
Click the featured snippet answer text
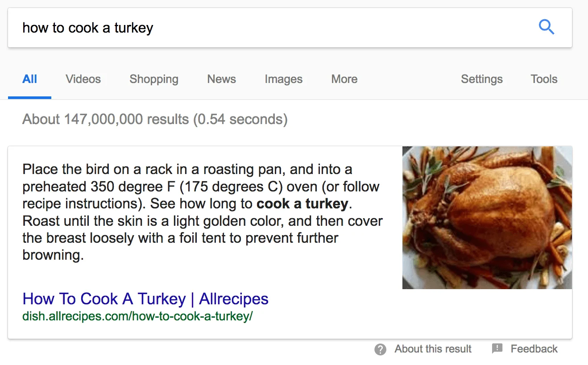pos(201,212)
